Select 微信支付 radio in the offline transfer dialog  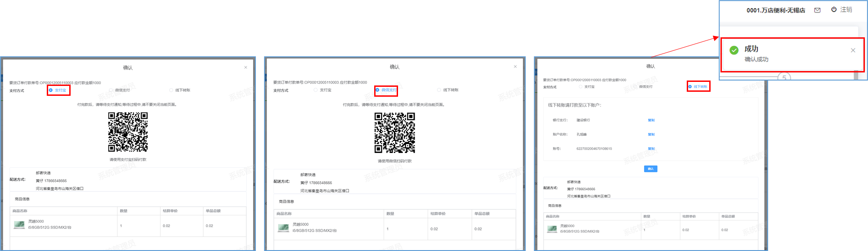(x=635, y=86)
